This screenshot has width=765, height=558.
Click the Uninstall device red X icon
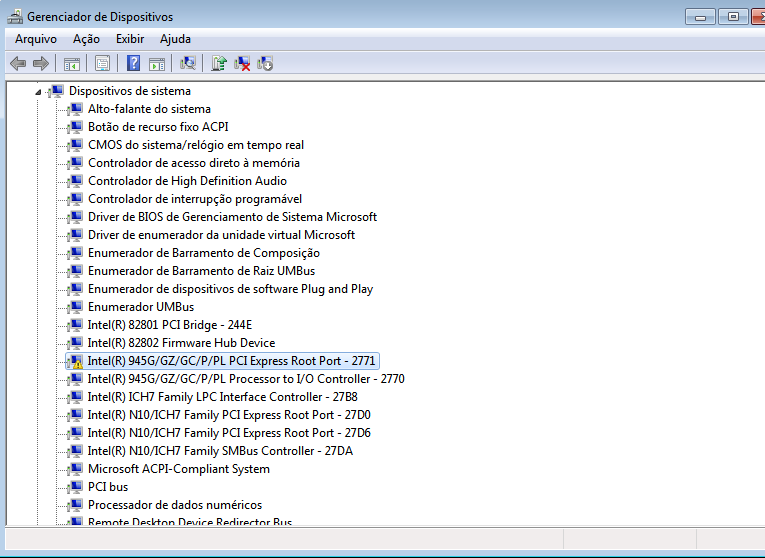click(242, 63)
